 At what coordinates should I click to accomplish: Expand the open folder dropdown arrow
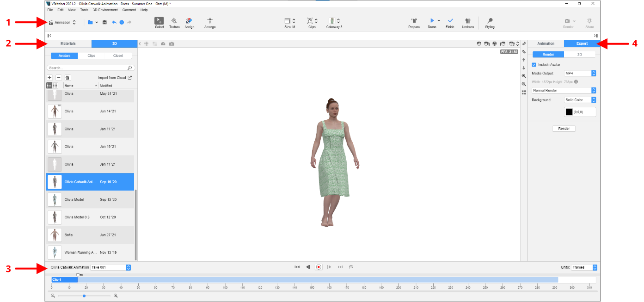(97, 22)
